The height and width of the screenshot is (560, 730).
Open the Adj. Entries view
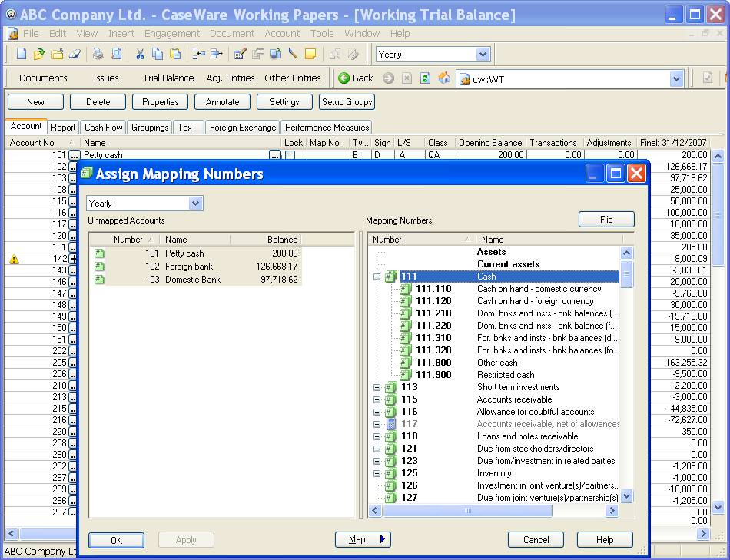pyautogui.click(x=231, y=78)
